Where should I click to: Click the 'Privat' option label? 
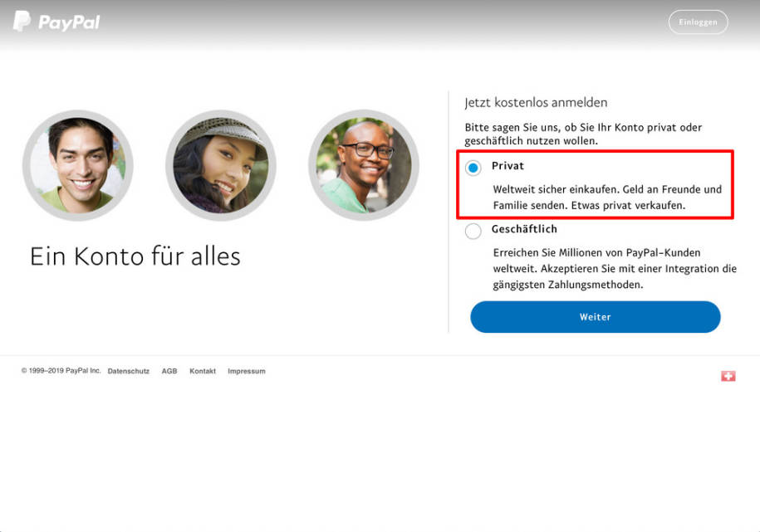tap(508, 166)
